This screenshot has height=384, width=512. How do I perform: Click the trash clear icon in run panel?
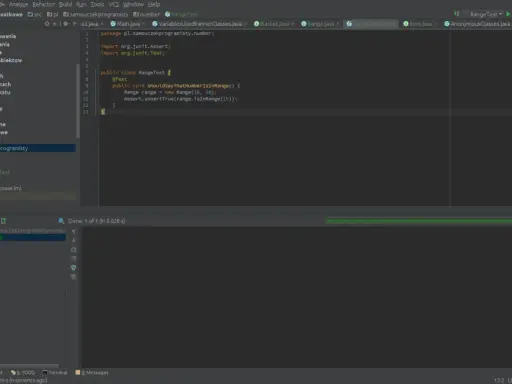click(74, 277)
